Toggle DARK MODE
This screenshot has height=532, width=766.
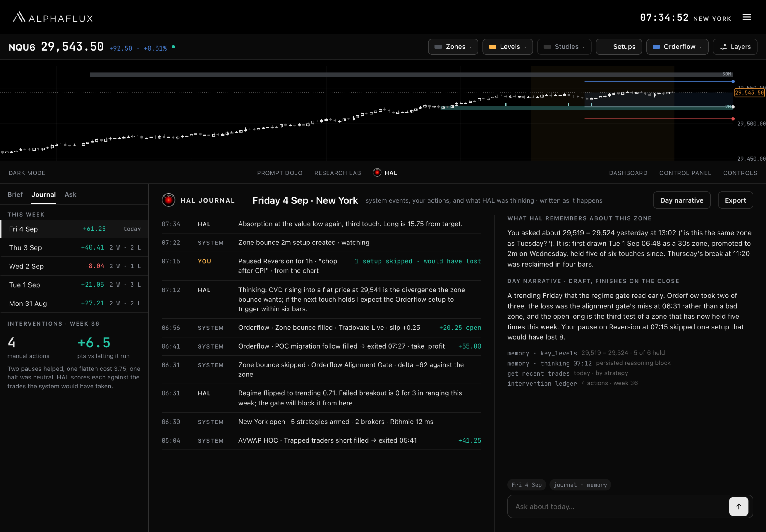27,173
